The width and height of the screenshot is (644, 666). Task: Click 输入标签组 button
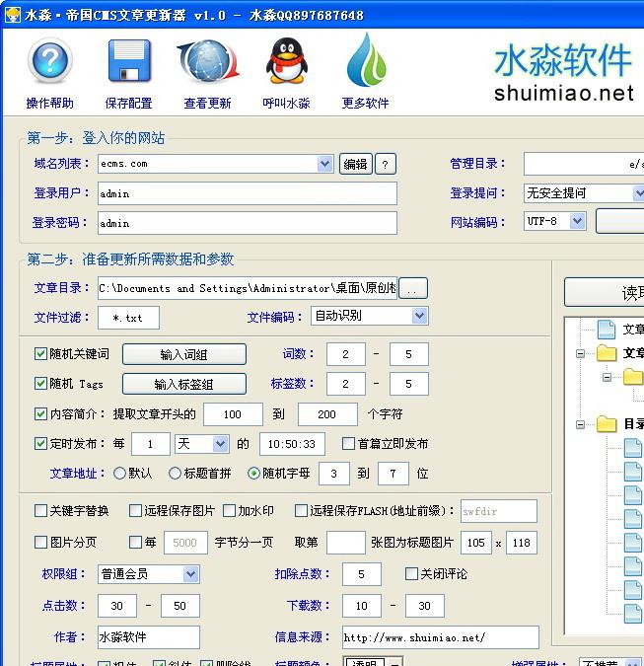point(184,384)
